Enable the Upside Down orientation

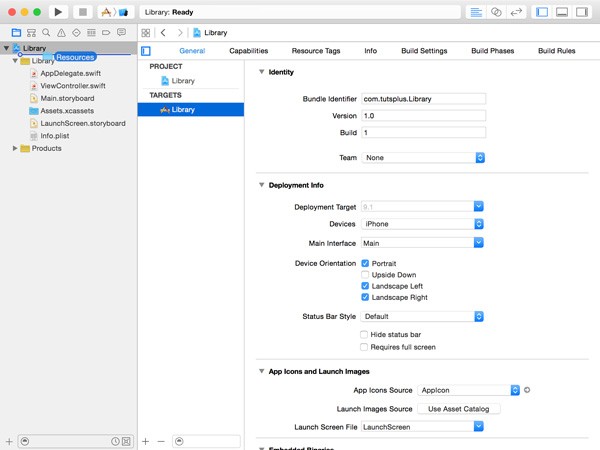tap(365, 275)
